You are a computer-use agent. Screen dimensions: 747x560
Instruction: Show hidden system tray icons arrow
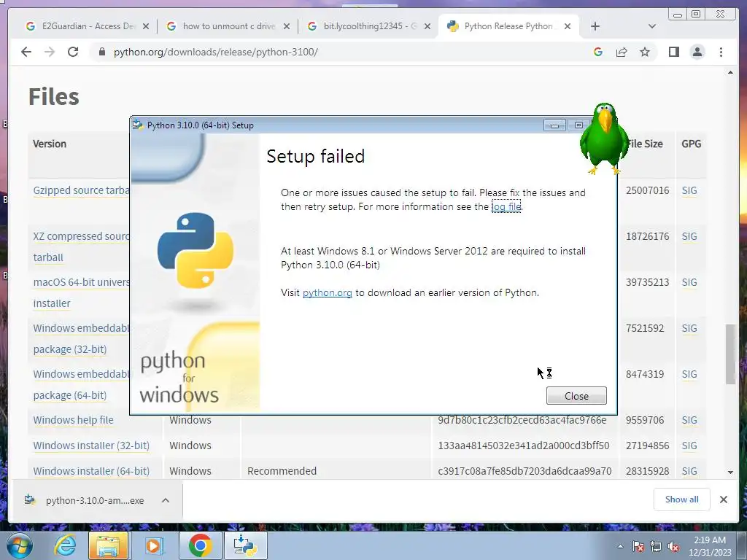[x=620, y=546]
